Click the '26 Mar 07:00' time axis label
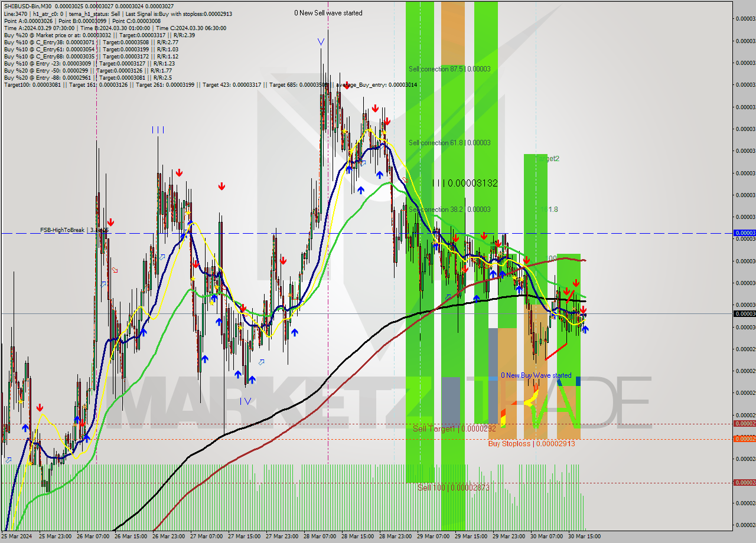 (93, 537)
